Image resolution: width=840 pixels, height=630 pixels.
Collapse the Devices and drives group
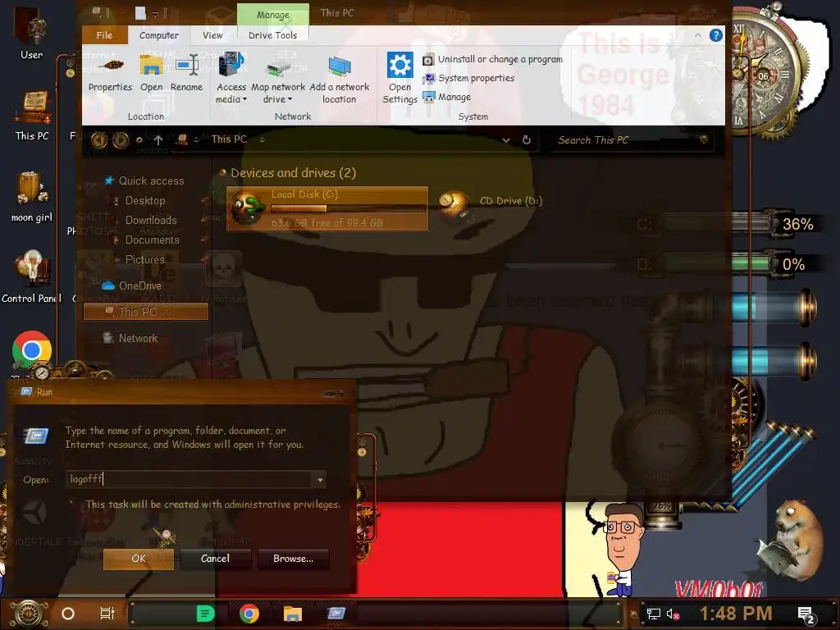(223, 172)
